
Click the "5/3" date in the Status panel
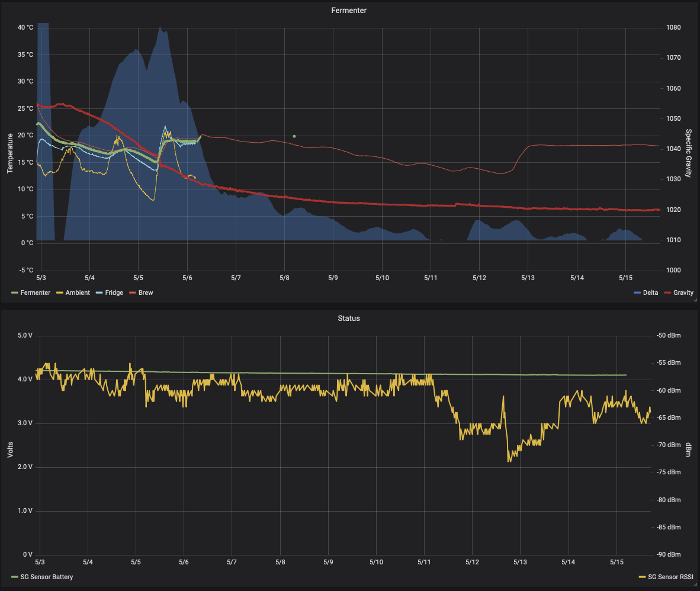point(40,562)
